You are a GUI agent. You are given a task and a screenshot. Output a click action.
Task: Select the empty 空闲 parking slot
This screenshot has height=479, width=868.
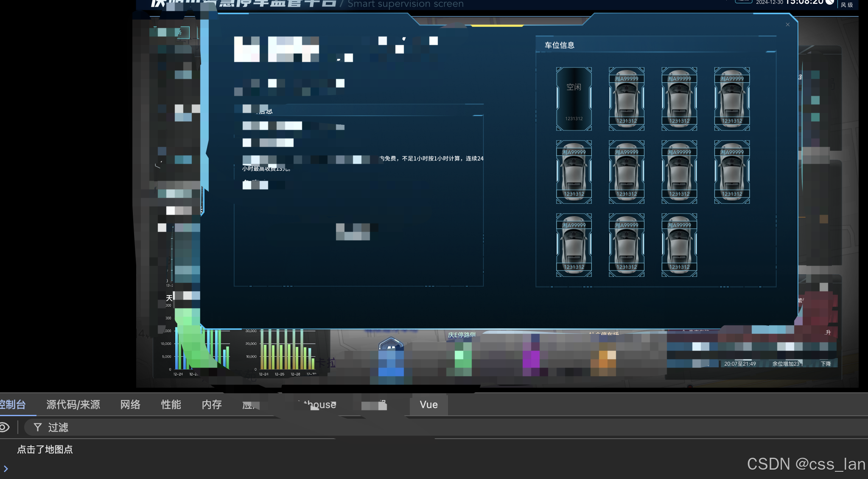point(574,99)
